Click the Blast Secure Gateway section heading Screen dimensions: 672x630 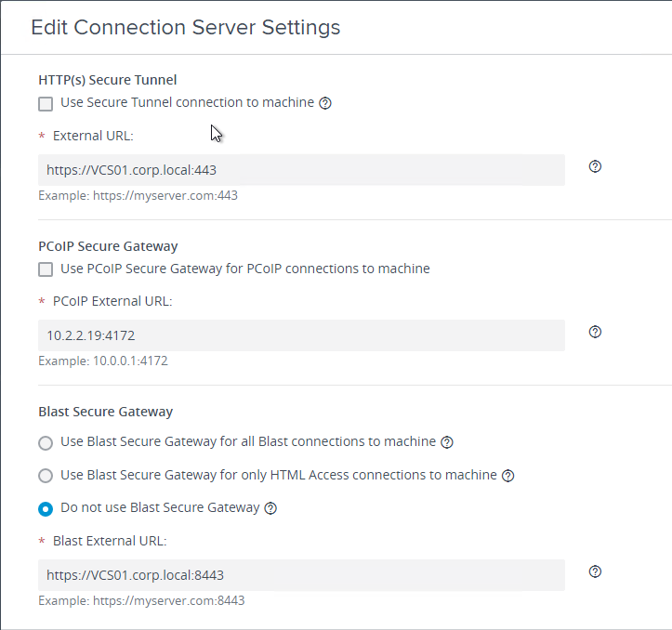click(105, 412)
